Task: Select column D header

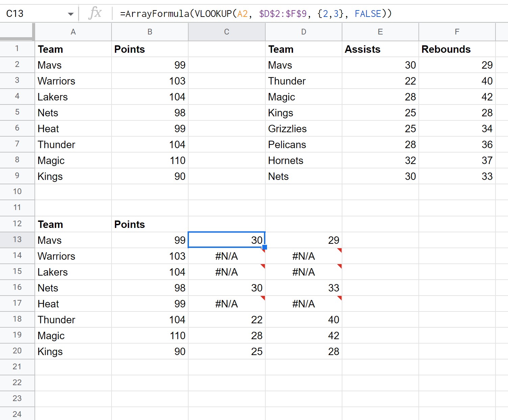Action: pos(304,32)
